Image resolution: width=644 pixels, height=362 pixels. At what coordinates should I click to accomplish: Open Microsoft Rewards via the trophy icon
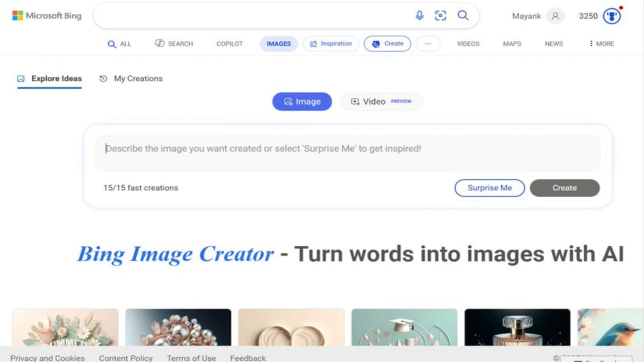click(612, 16)
